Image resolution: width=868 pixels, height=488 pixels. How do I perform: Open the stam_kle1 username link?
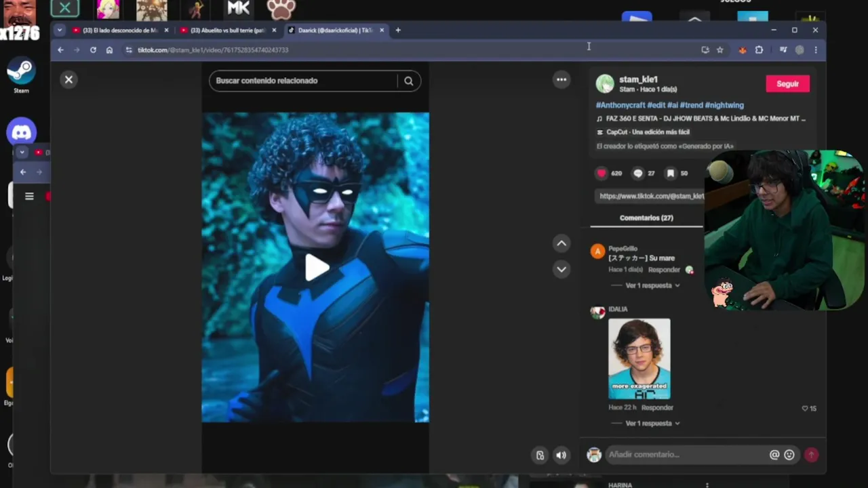tap(638, 79)
